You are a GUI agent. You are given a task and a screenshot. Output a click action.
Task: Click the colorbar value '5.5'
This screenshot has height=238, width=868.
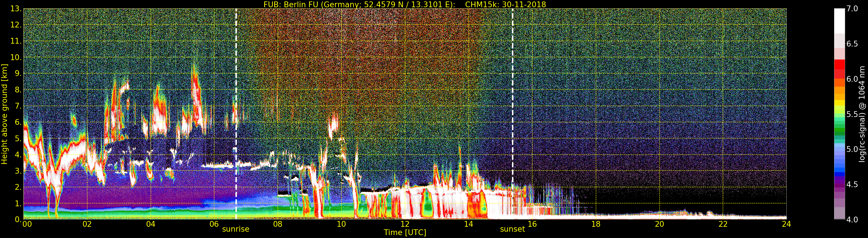852,114
